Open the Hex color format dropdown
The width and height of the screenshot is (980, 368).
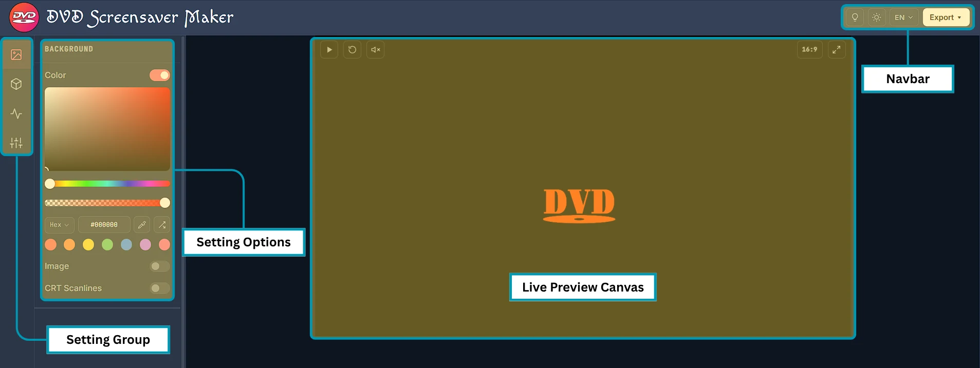point(60,225)
